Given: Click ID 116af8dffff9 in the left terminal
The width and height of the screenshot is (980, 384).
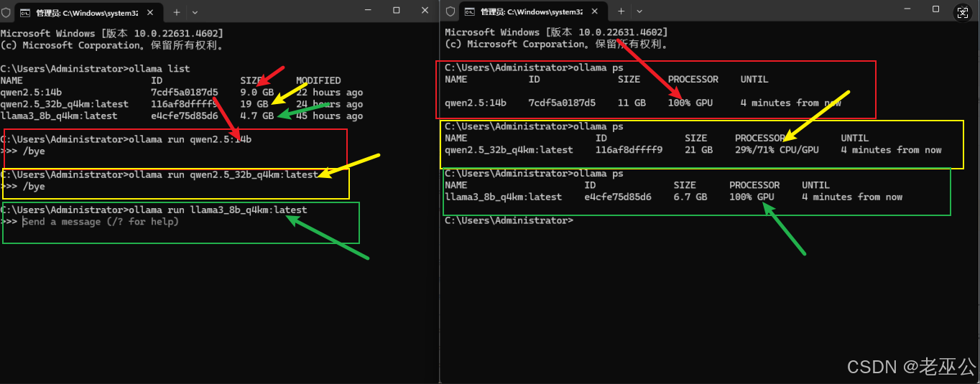Looking at the screenshot, I should pyautogui.click(x=185, y=104).
